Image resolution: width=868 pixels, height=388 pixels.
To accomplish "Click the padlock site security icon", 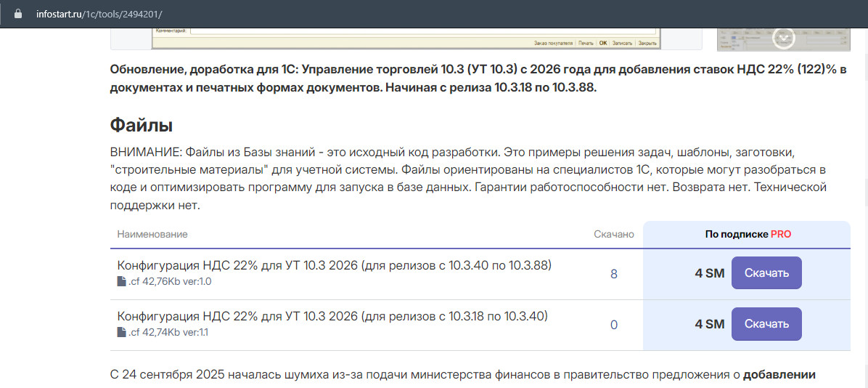I will (x=18, y=15).
